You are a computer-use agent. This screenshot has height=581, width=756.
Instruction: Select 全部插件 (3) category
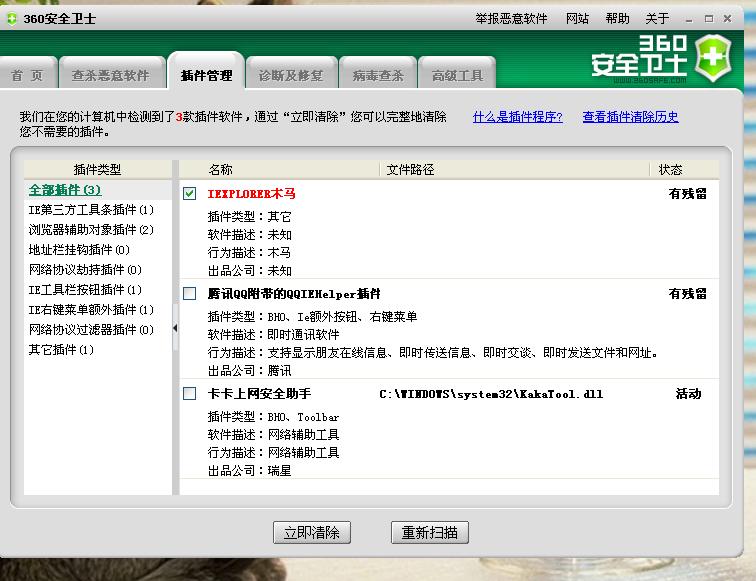pos(65,190)
